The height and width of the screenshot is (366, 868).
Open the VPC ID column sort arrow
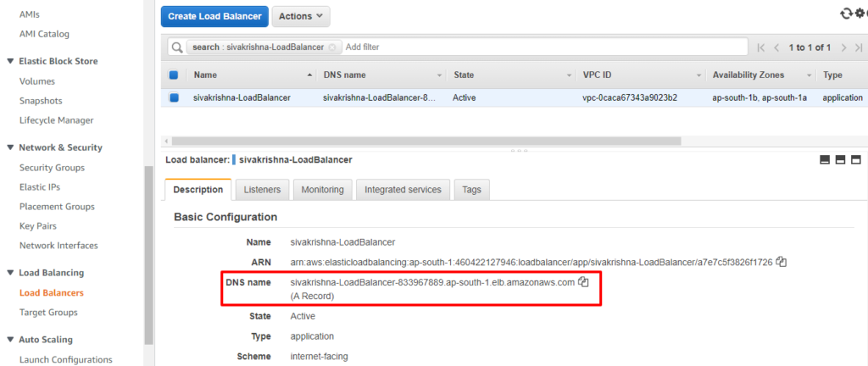click(x=698, y=75)
